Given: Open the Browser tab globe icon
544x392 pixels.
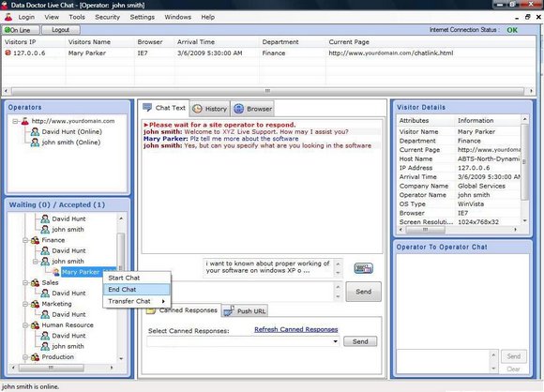Looking at the screenshot, I should (238, 109).
